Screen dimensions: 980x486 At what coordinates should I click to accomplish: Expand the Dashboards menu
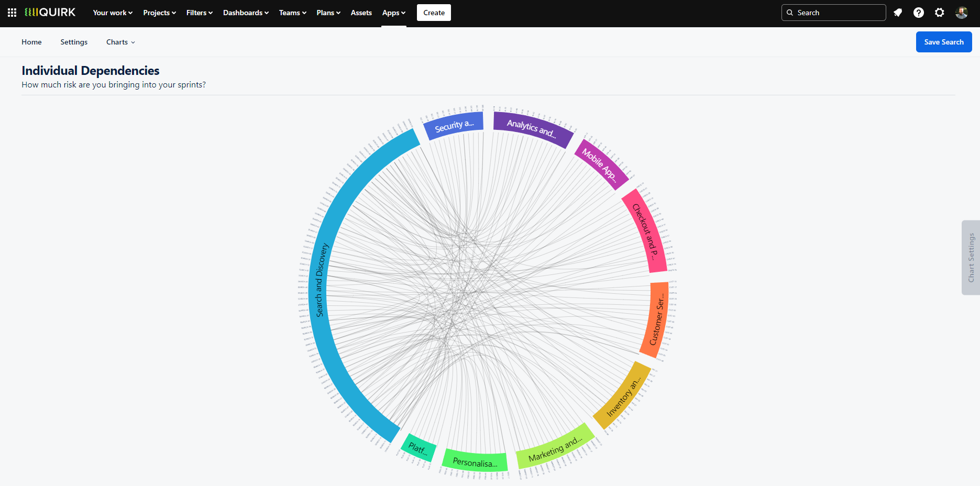click(246, 13)
